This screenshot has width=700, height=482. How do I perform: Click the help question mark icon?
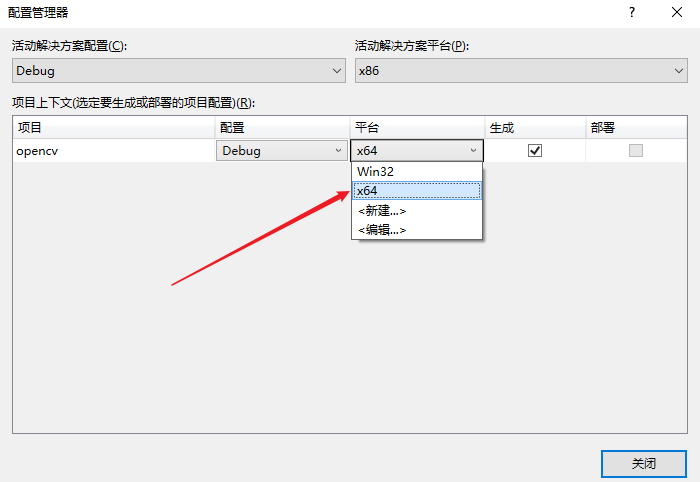[x=632, y=12]
